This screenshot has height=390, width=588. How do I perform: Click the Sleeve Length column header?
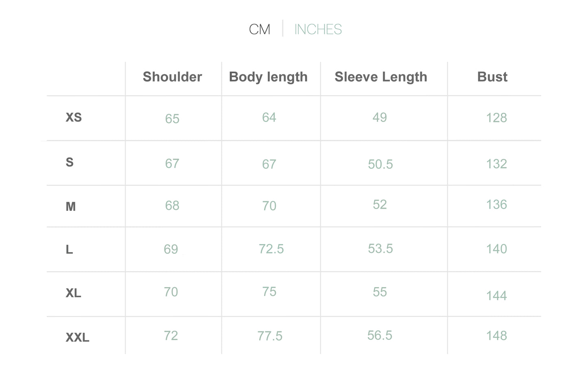click(381, 77)
